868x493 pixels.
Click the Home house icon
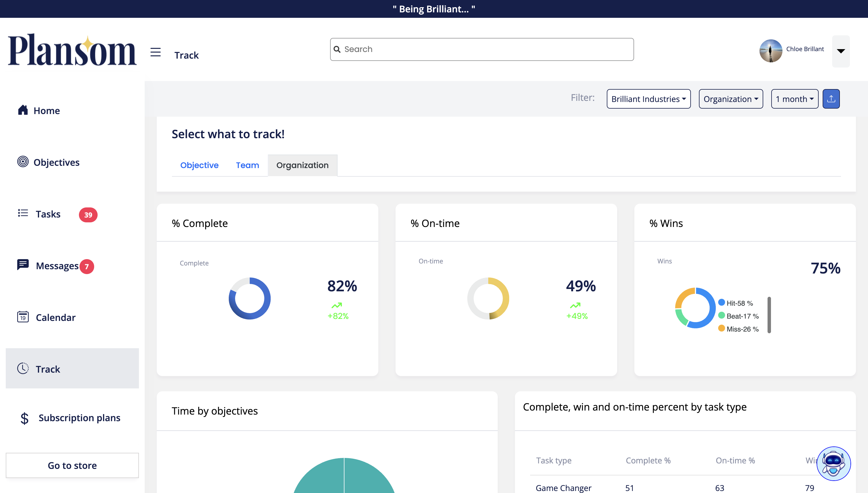click(23, 110)
